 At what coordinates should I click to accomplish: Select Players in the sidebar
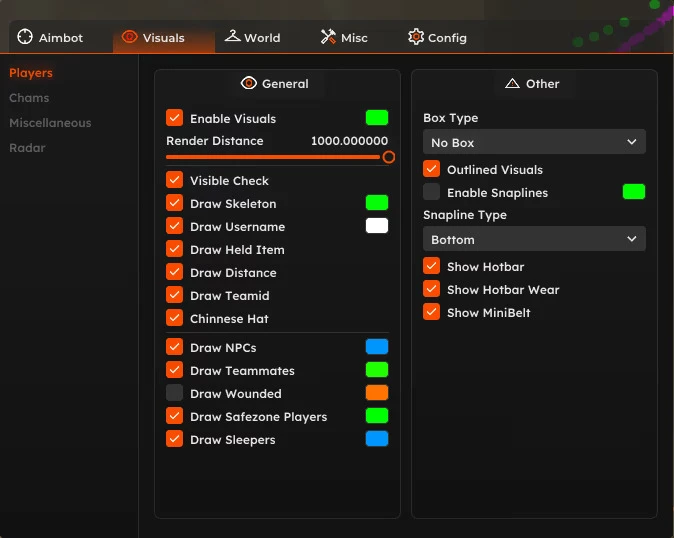pos(31,73)
